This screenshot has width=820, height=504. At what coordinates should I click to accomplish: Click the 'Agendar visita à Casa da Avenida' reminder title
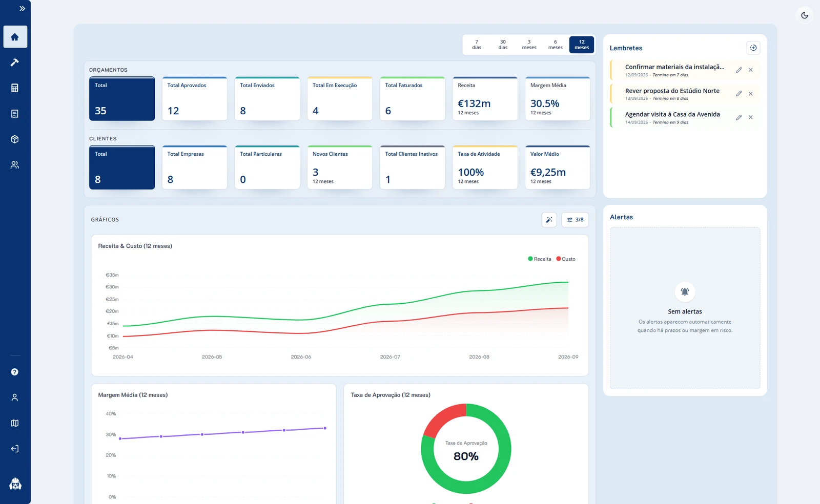tap(672, 114)
